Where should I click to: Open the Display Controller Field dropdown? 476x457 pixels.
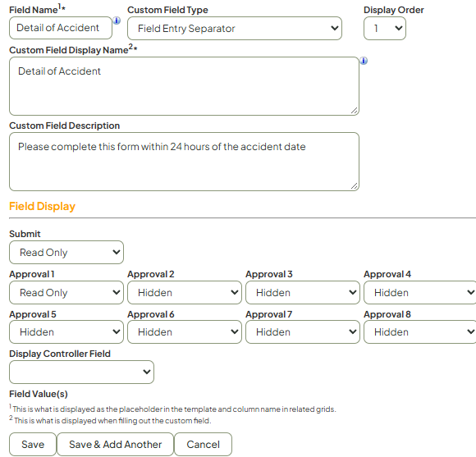82,372
